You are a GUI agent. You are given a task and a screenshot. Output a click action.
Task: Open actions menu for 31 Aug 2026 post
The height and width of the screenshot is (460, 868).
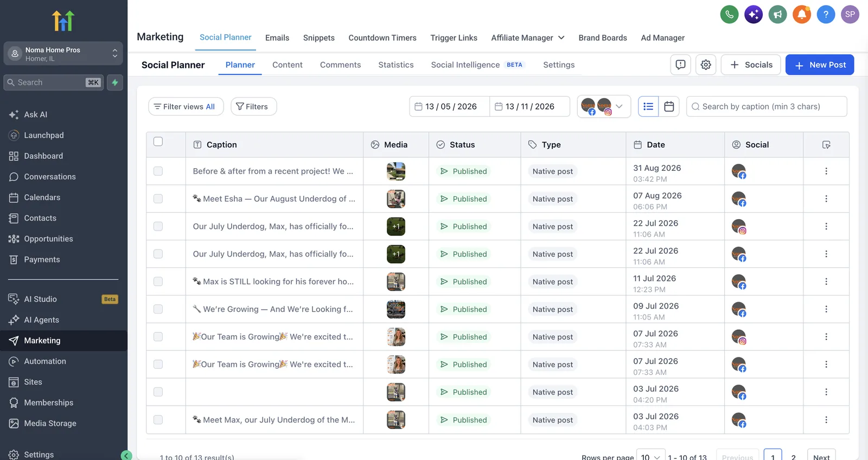(826, 171)
